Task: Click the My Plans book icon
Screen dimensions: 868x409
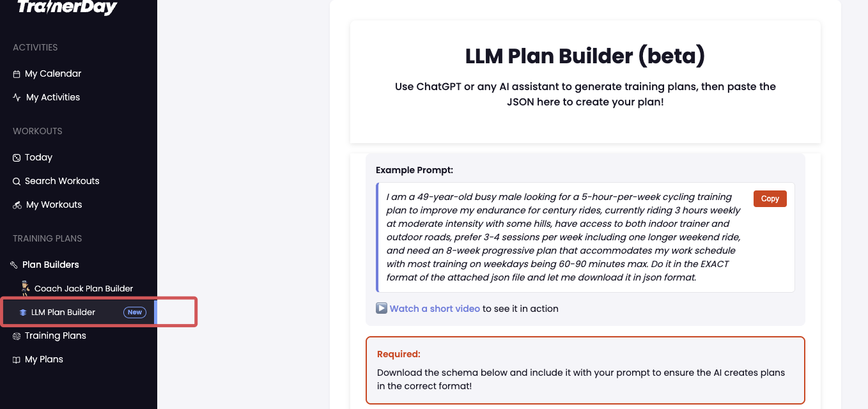Action: [17, 360]
